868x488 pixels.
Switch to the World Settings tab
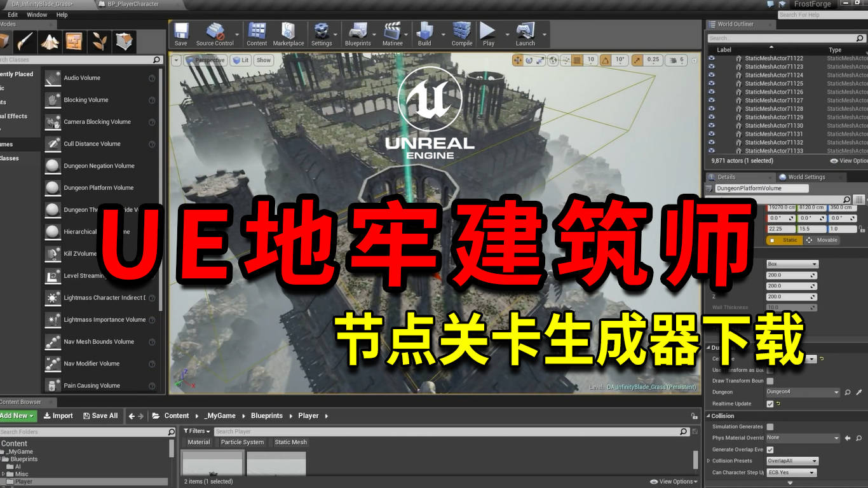click(806, 177)
